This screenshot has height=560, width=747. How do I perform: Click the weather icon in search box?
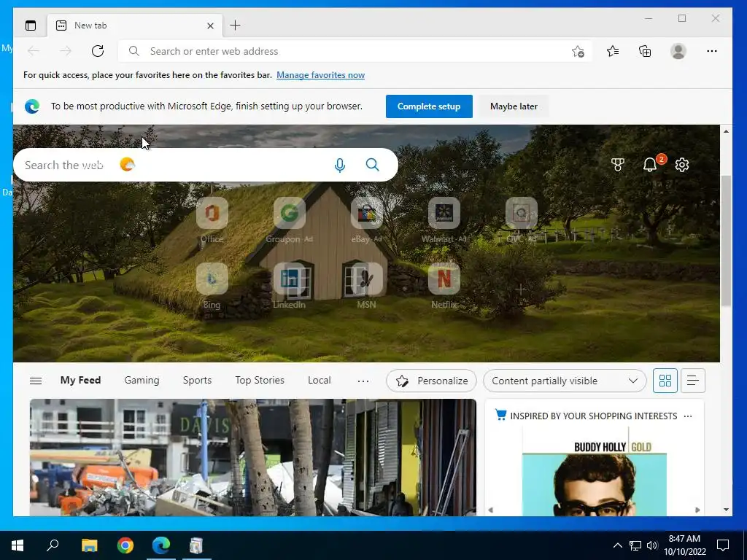[127, 165]
